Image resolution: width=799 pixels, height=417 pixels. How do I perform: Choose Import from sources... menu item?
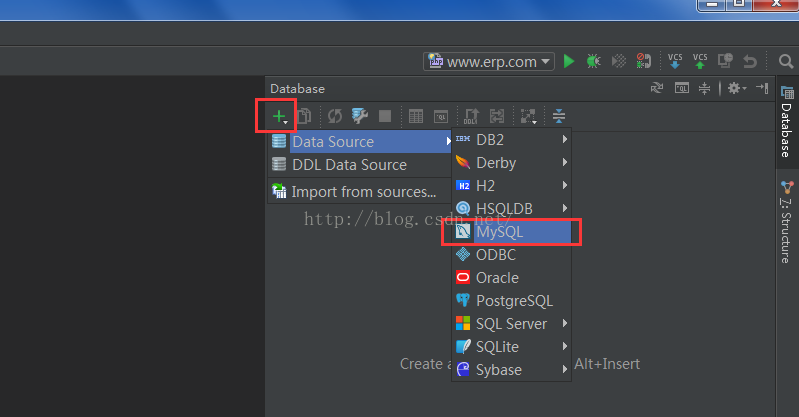pos(360,192)
